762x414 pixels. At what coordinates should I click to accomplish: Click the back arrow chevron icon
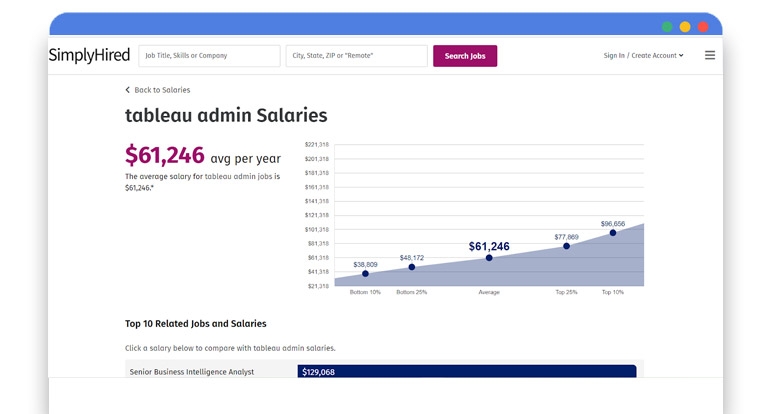(x=128, y=90)
